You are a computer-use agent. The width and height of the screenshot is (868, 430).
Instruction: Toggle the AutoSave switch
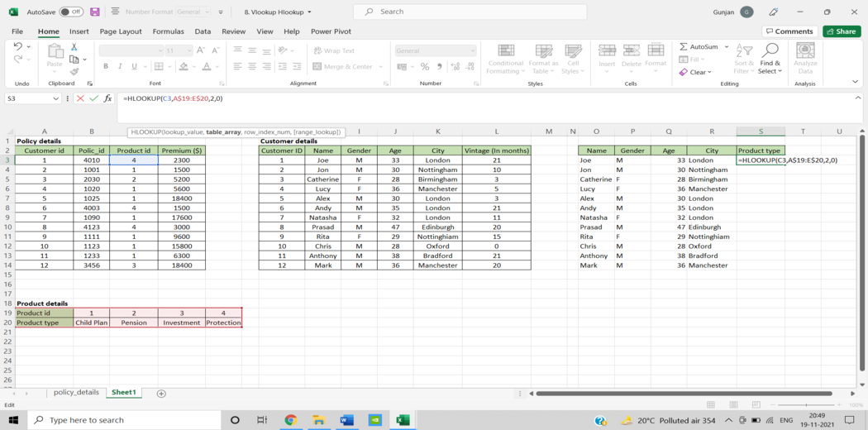pyautogui.click(x=71, y=12)
